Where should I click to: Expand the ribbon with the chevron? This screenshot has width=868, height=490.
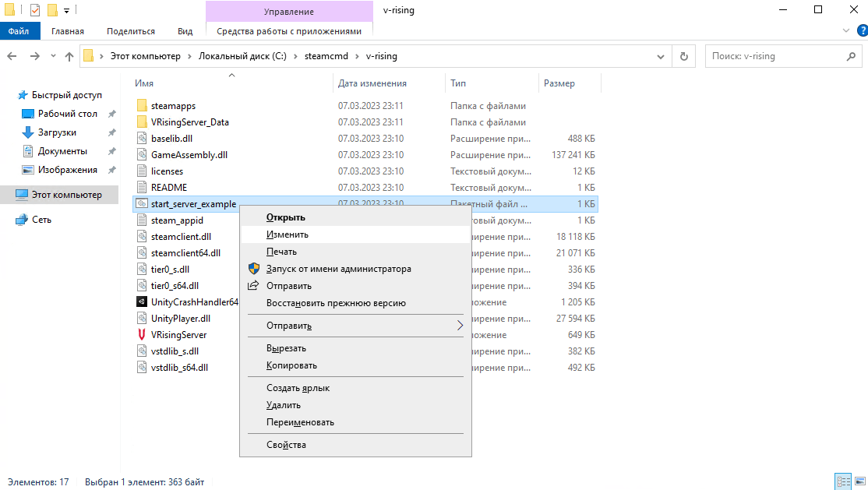(848, 31)
